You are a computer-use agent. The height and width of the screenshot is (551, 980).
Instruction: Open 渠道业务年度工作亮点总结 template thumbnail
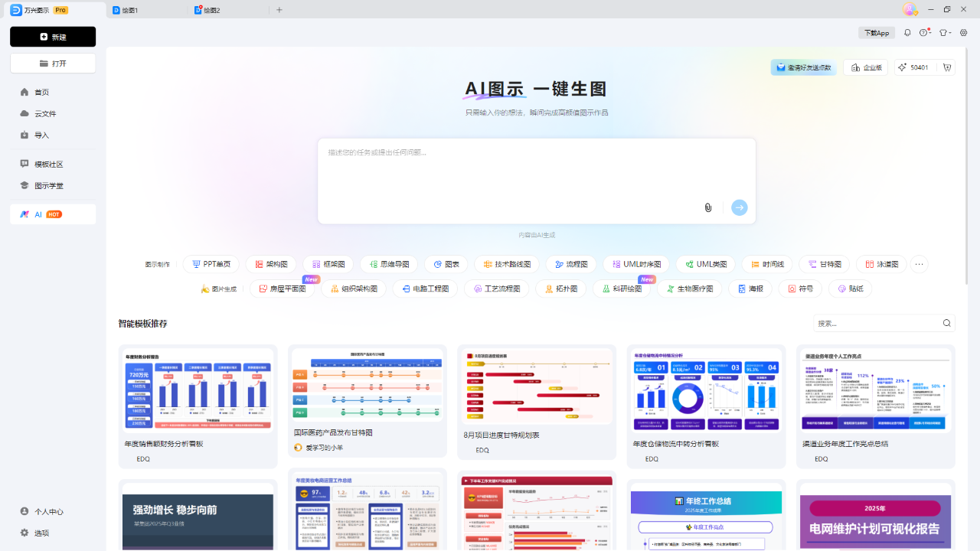click(x=876, y=391)
